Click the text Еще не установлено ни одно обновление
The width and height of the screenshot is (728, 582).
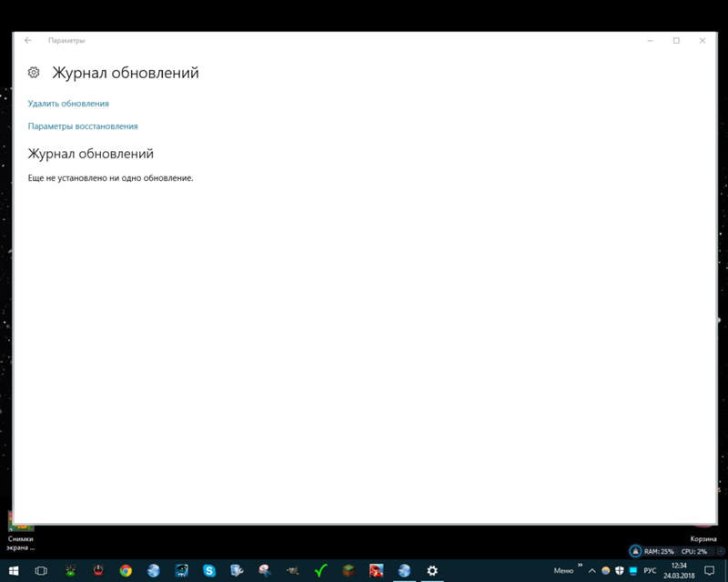[x=110, y=178]
